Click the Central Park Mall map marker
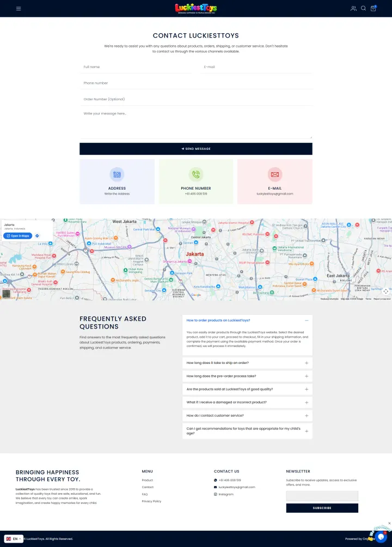Screen dimensions: 392x547 tap(158, 229)
